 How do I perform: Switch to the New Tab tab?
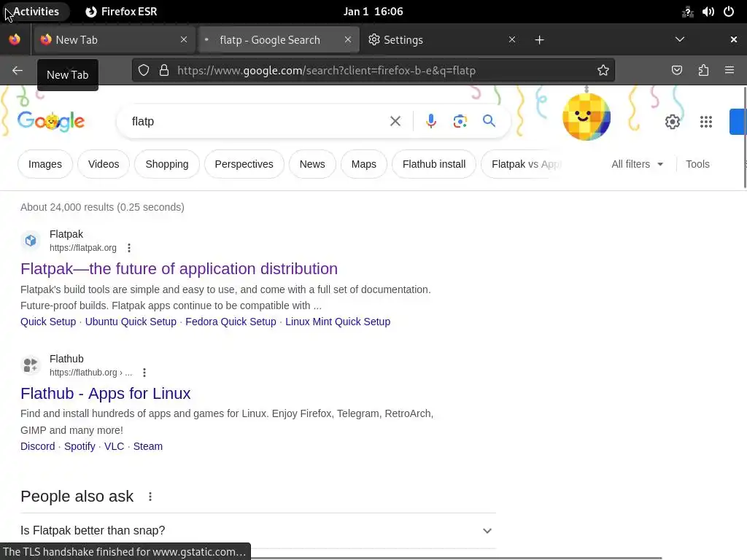pyautogui.click(x=113, y=39)
